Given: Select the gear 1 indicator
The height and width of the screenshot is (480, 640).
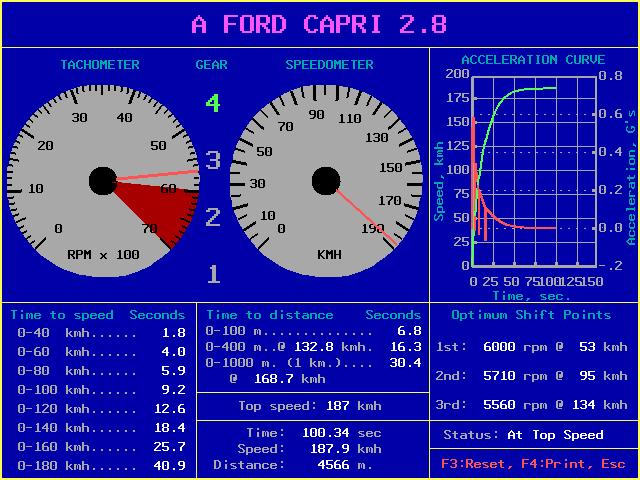Looking at the screenshot, I should (x=214, y=274).
